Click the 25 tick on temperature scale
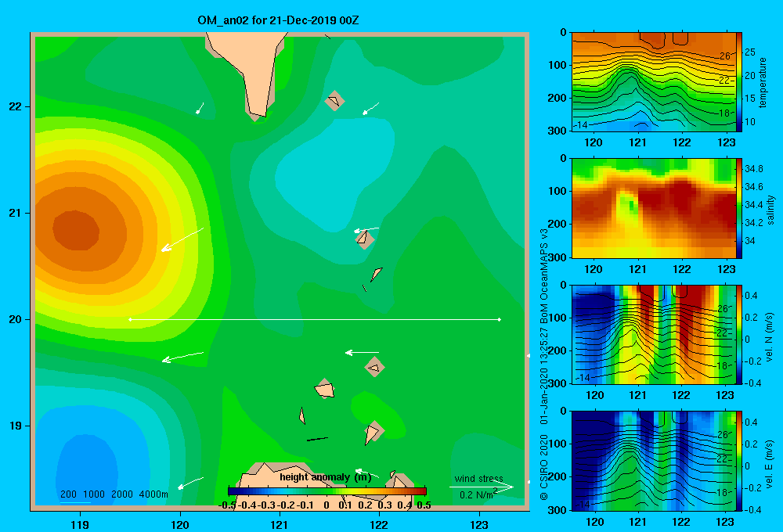This screenshot has height=532, width=783. pyautogui.click(x=750, y=52)
